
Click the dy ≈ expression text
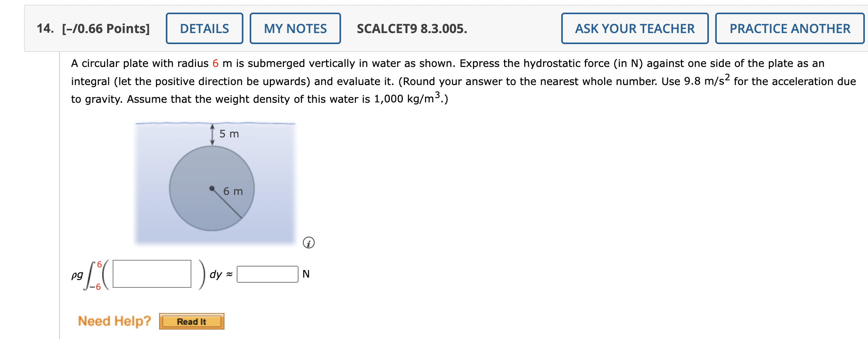(219, 275)
